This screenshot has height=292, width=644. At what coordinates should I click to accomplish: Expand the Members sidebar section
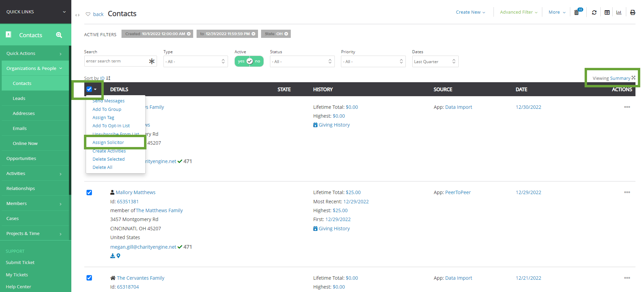pos(34,203)
